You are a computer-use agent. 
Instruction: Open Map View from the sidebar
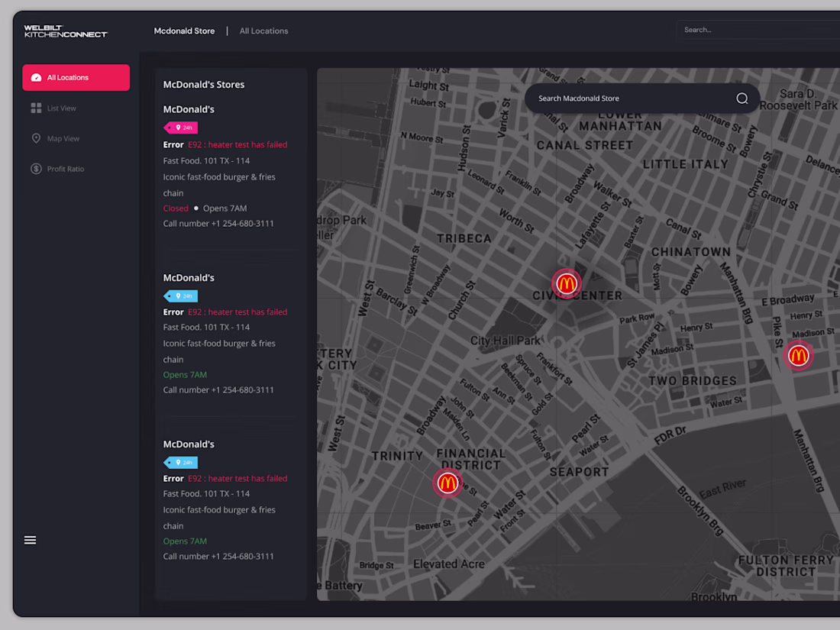click(63, 139)
